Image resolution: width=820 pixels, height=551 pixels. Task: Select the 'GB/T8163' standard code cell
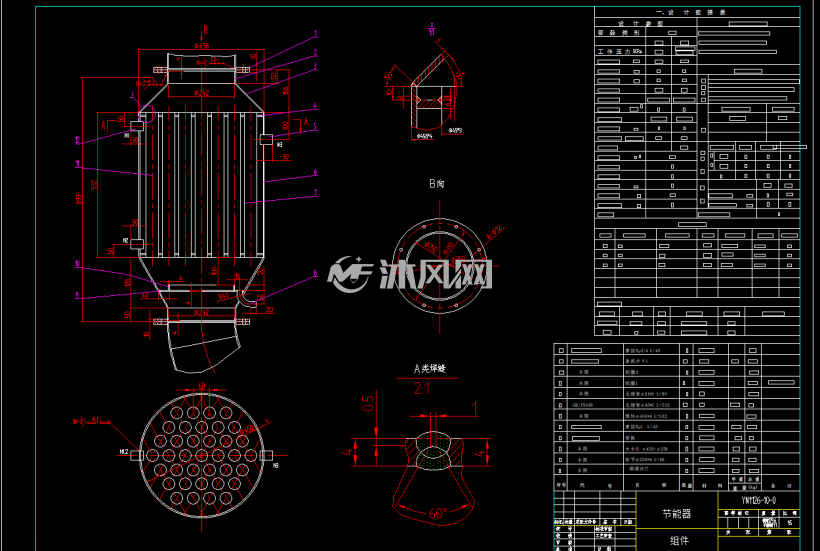click(x=583, y=405)
